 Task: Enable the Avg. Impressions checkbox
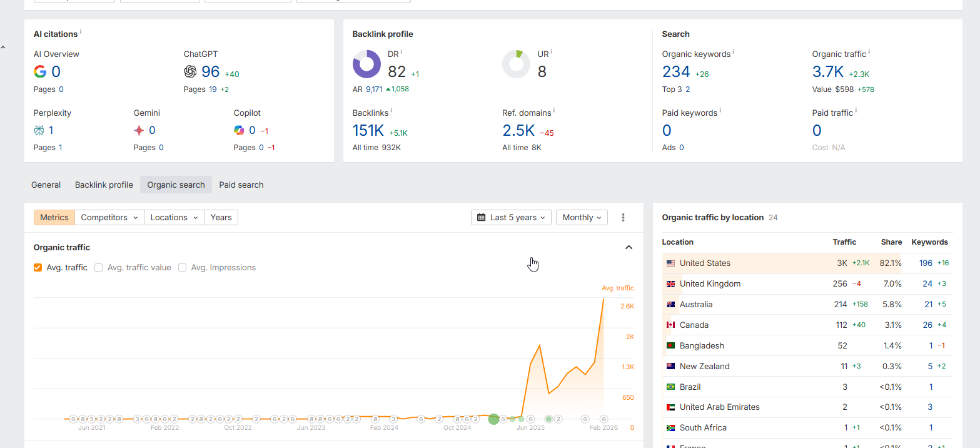pyautogui.click(x=182, y=268)
